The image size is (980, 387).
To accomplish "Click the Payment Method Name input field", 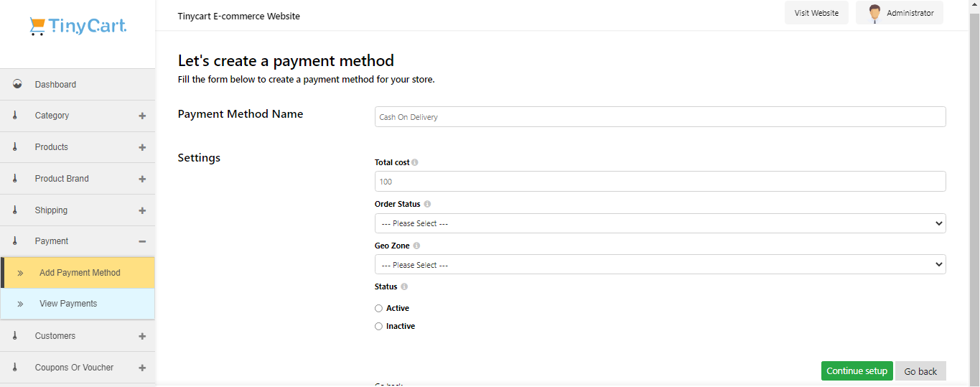I will click(660, 117).
